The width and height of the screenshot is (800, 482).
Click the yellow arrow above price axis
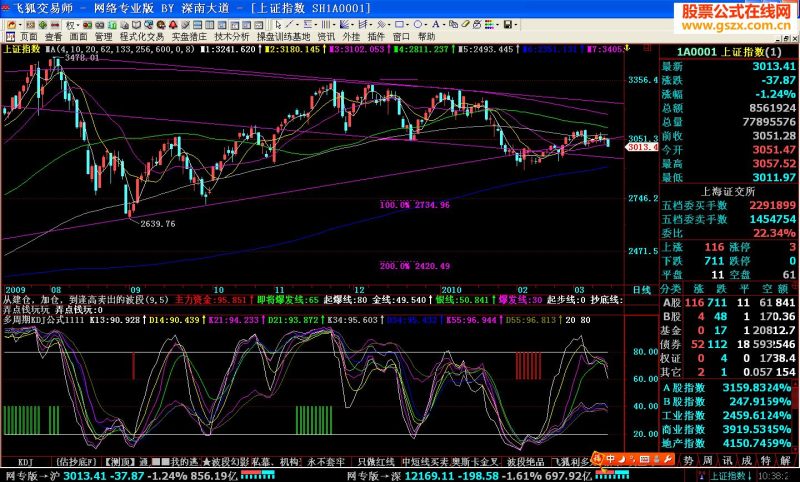(x=628, y=48)
